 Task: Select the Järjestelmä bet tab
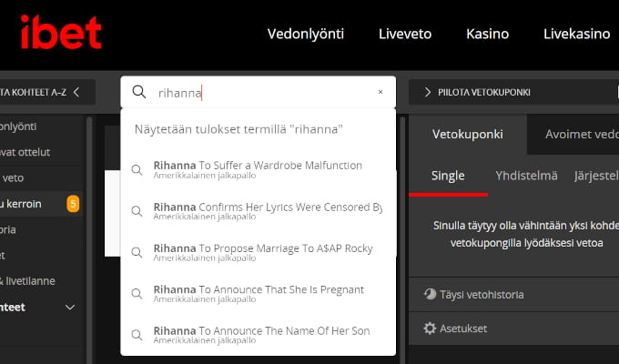(596, 176)
